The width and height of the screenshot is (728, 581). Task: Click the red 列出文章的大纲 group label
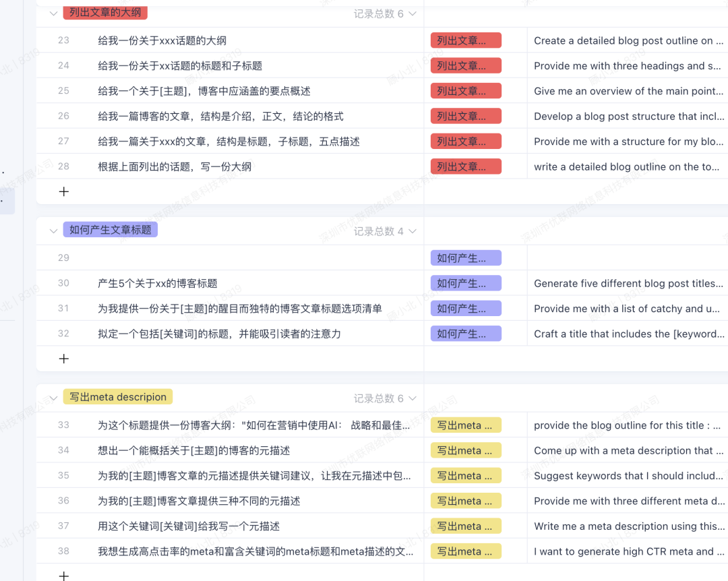click(x=105, y=12)
